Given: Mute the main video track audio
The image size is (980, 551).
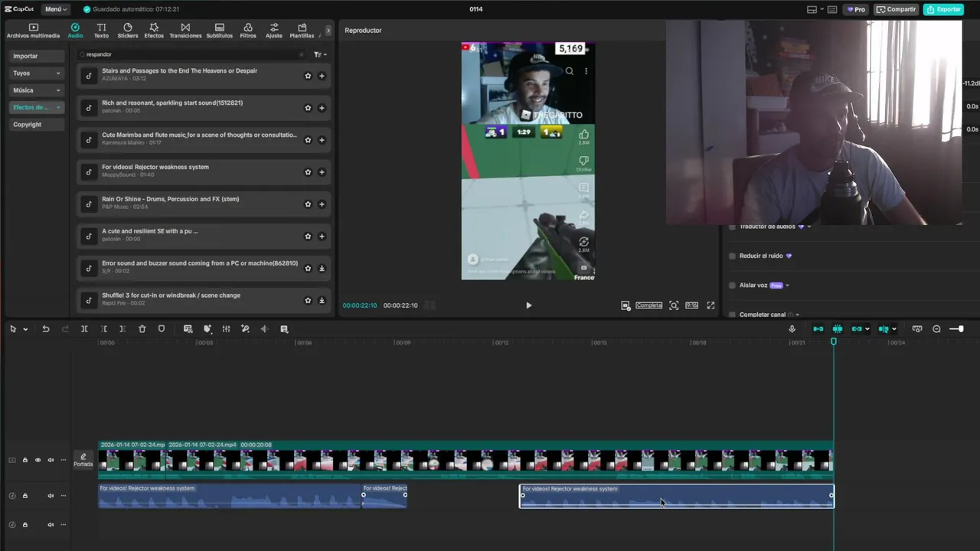Looking at the screenshot, I should click(x=51, y=460).
